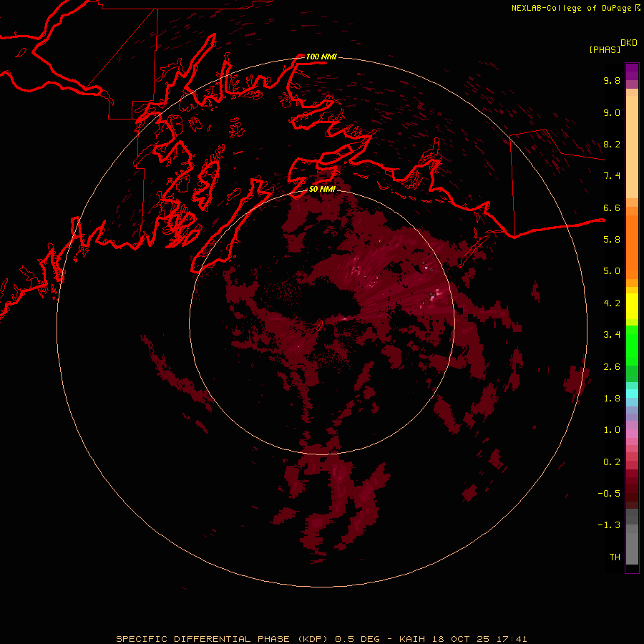Click the yellow band on the color bar
Screen dimensions: 644x644
point(632,306)
